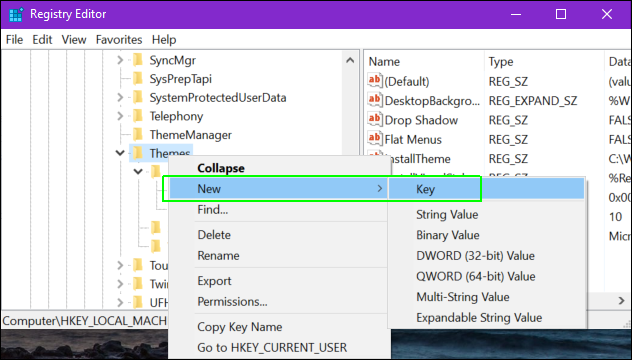Click the Drop Shadow value icon
The image size is (632, 360).
tap(374, 120)
